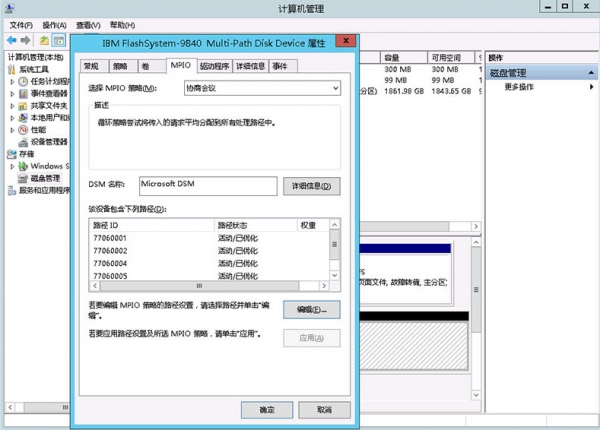Select path ID 77060002 row
This screenshot has width=600, height=430.
pyautogui.click(x=209, y=251)
